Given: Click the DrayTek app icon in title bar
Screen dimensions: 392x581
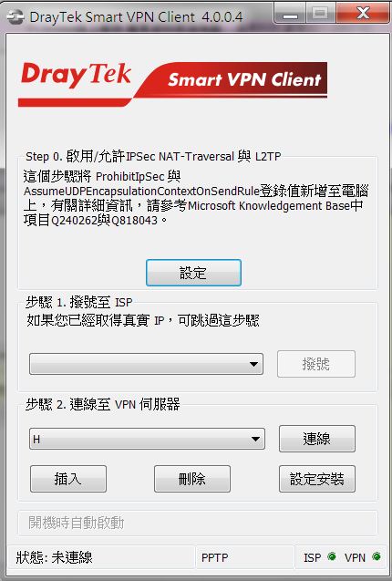Looking at the screenshot, I should pyautogui.click(x=15, y=17).
